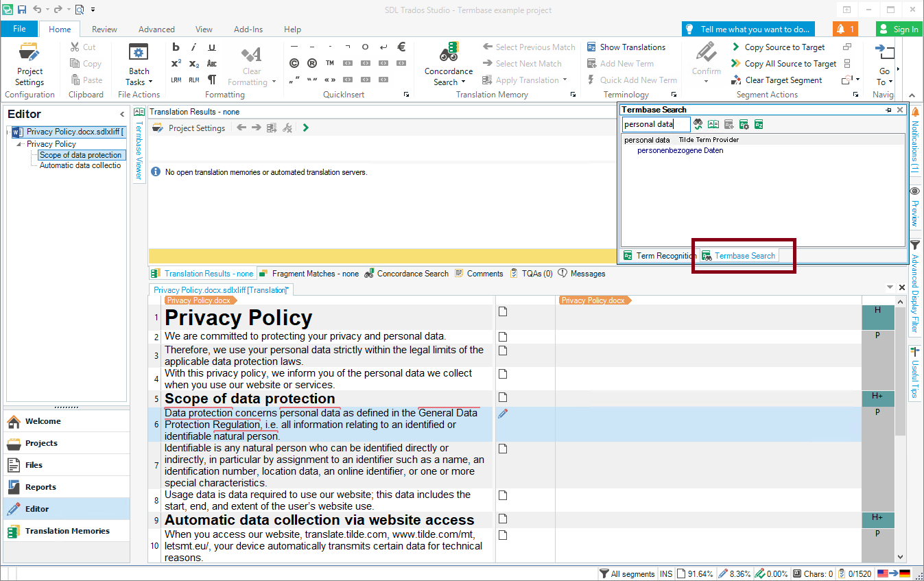Toggle italic formatting
This screenshot has height=581, width=924.
(194, 47)
